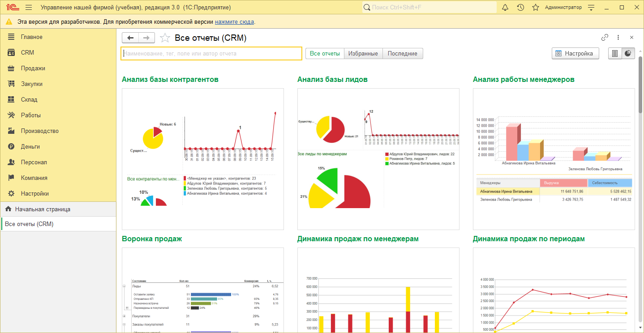Copy link to this page icon
The height and width of the screenshot is (333, 644).
605,38
